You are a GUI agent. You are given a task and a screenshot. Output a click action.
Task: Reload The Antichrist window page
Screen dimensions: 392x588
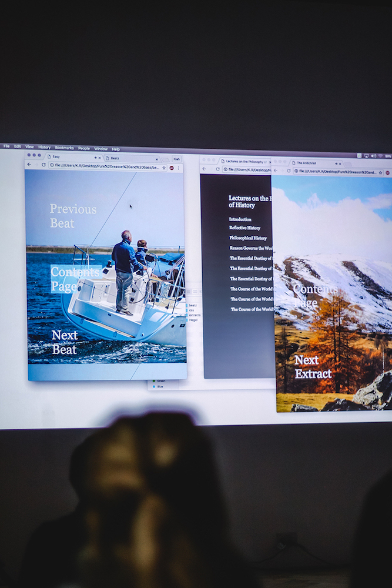[x=289, y=171]
